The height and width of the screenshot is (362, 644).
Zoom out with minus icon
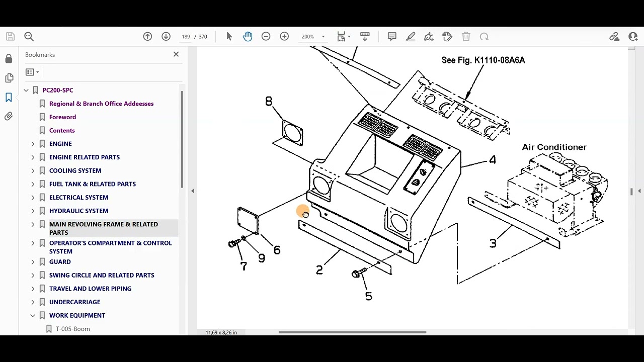click(266, 36)
